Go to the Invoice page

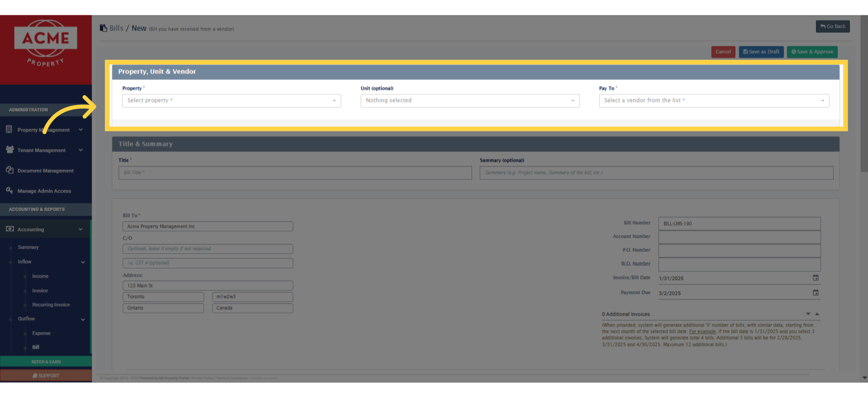point(40,291)
